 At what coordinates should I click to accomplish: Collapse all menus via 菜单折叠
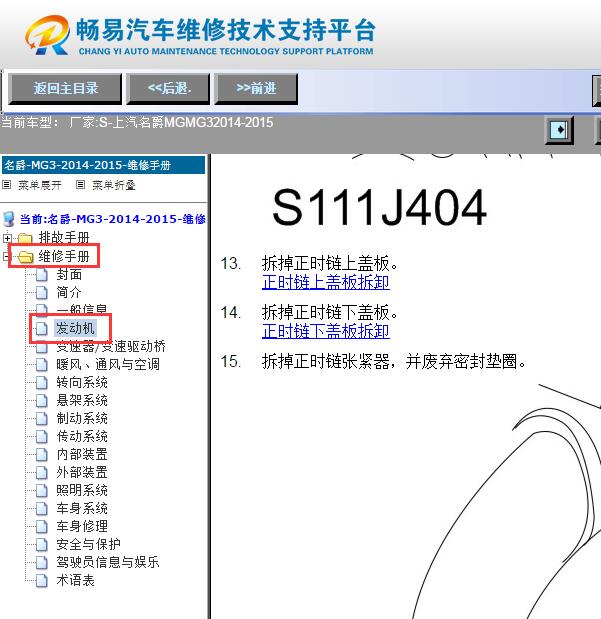tap(114, 185)
